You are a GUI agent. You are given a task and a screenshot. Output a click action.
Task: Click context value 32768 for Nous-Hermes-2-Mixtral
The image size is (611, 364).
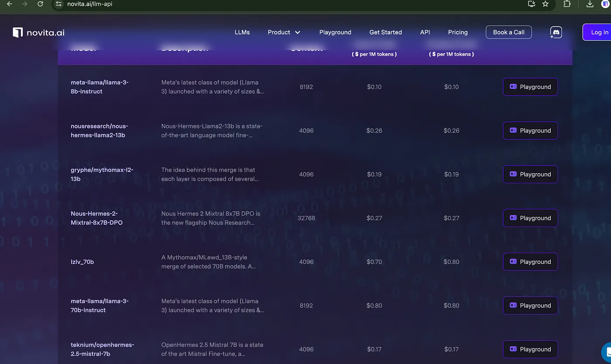coord(306,218)
